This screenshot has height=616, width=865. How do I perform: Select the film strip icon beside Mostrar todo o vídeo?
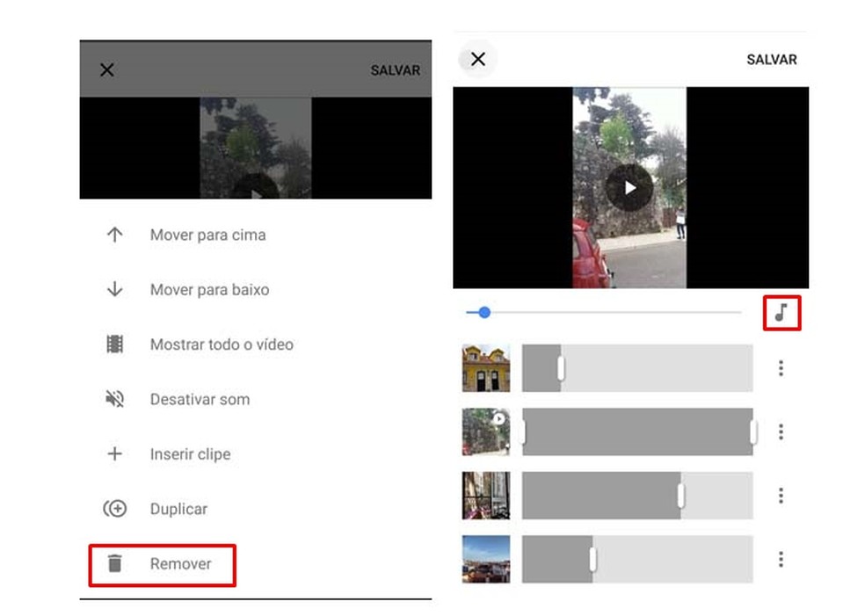(x=114, y=344)
